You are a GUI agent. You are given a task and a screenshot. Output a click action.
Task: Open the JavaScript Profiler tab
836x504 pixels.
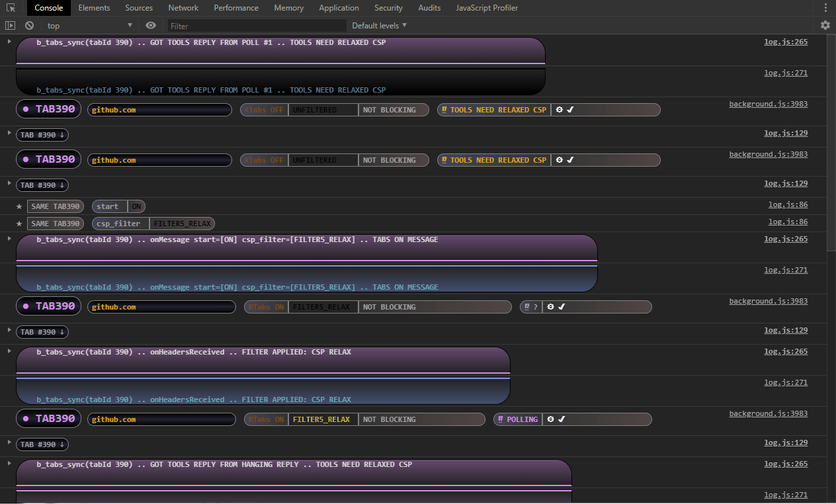487,8
